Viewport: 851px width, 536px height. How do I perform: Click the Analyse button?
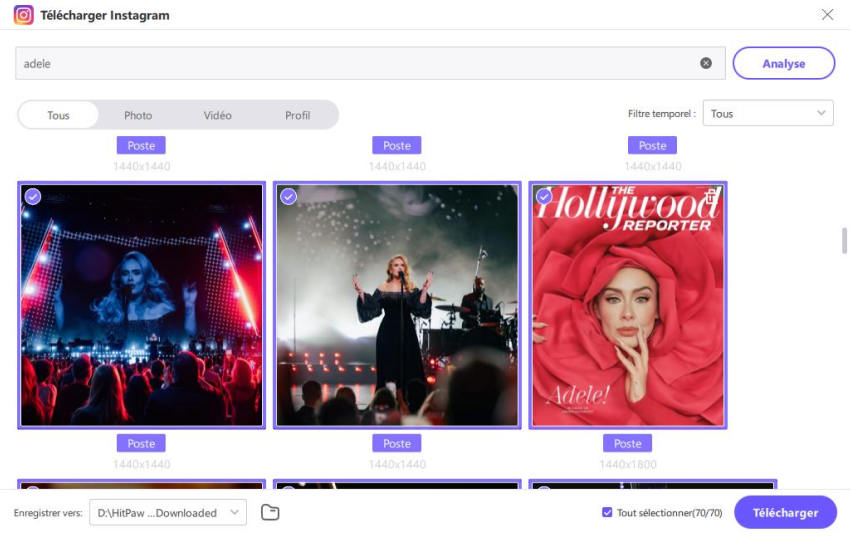(783, 63)
